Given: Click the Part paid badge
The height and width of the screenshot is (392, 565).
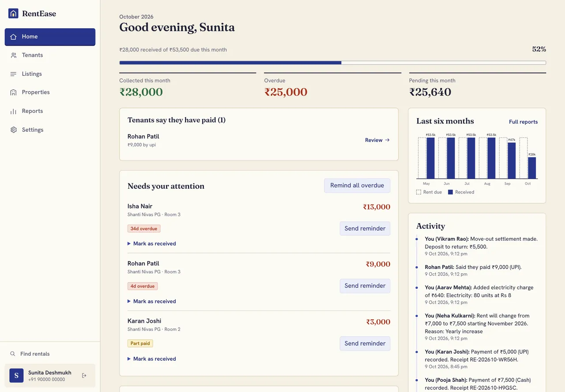Looking at the screenshot, I should (x=140, y=343).
